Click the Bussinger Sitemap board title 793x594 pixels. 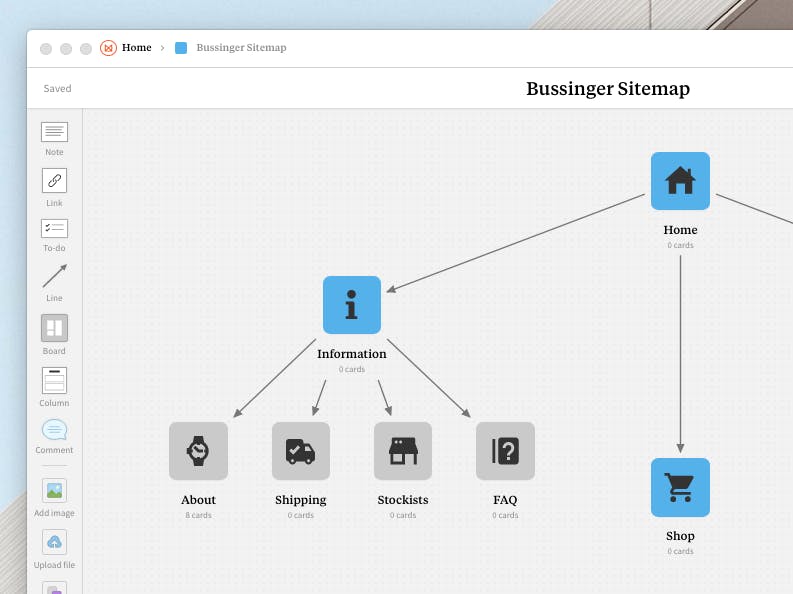click(608, 89)
